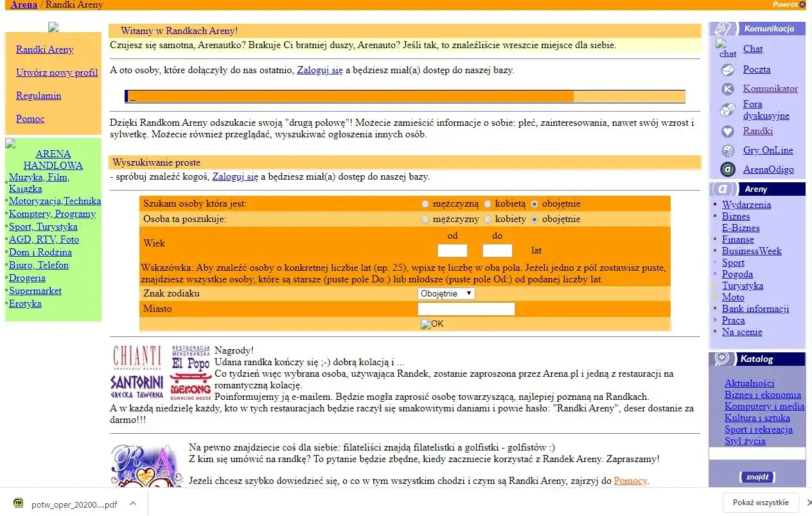This screenshot has width=812, height=516.
Task: Click the 'Arena' breadcrumb link
Action: pos(24,4)
